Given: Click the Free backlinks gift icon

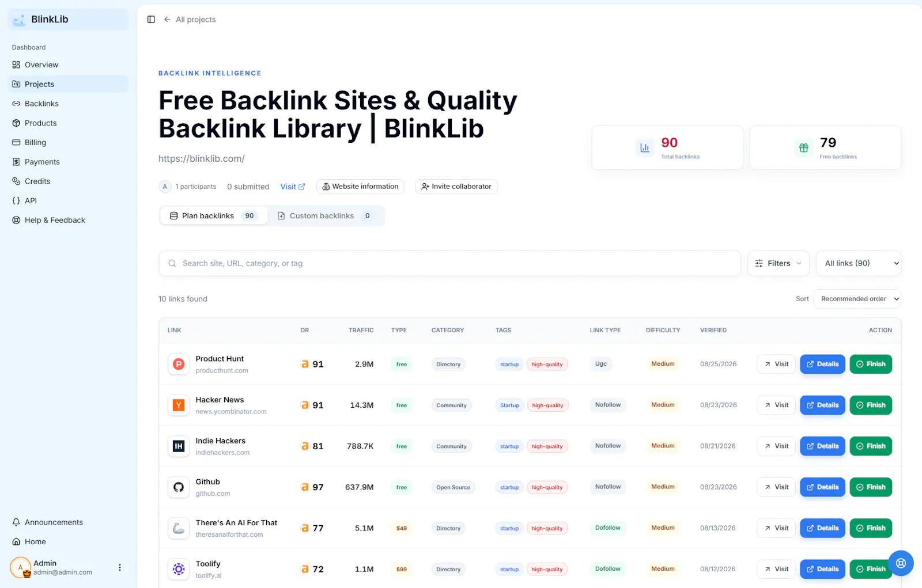Looking at the screenshot, I should pyautogui.click(x=803, y=148).
